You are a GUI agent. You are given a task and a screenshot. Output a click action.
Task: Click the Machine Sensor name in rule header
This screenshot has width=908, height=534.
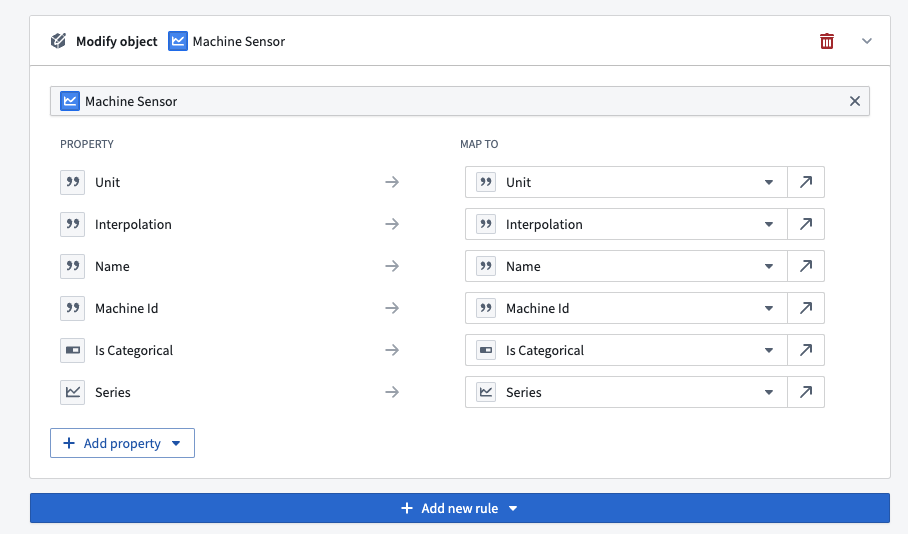coord(239,42)
